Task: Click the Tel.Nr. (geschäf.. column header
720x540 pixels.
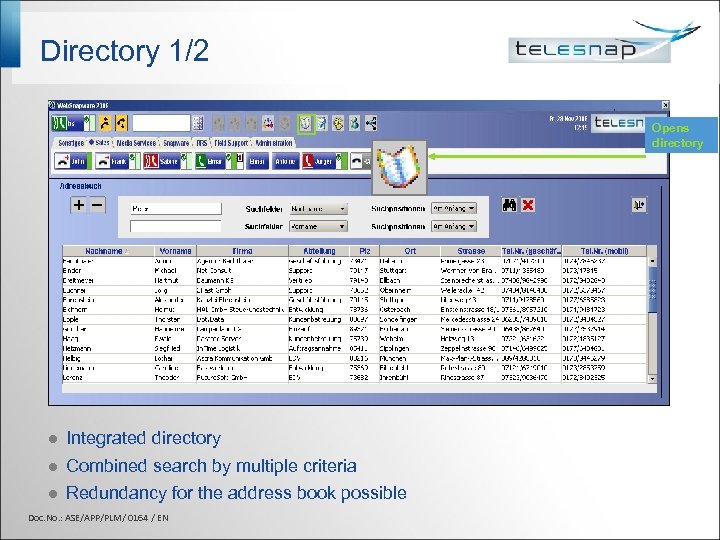Action: point(531,251)
